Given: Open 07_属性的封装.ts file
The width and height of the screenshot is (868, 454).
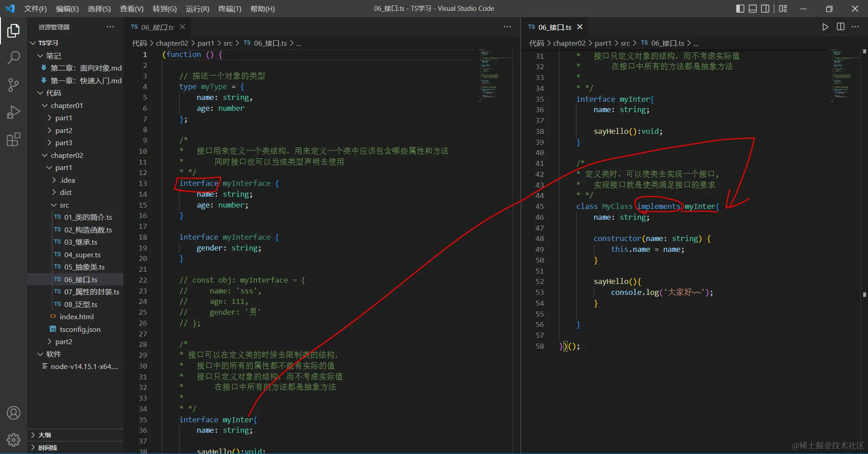Looking at the screenshot, I should coord(75,292).
